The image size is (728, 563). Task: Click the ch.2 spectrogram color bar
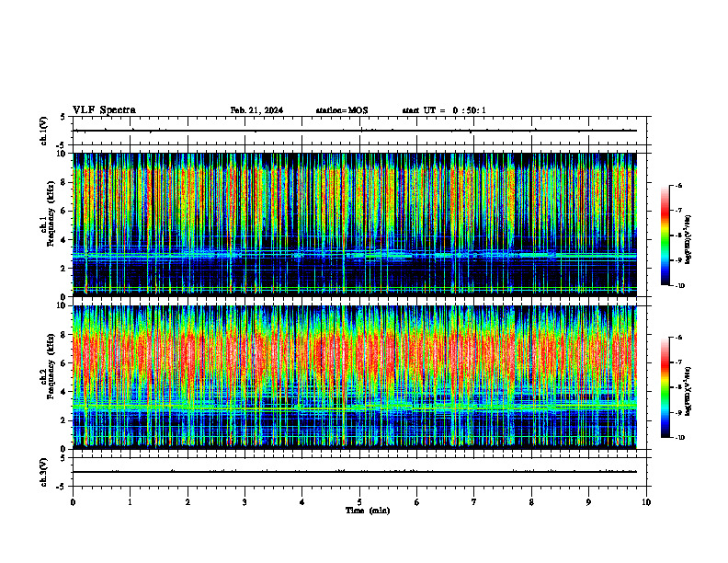coord(665,387)
